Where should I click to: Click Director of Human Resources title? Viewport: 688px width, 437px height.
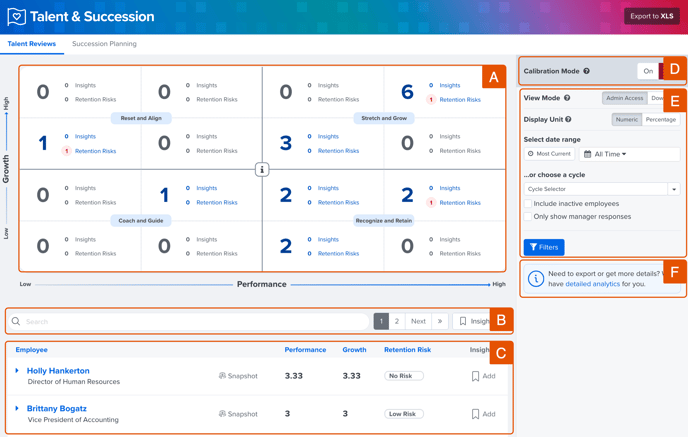click(74, 382)
